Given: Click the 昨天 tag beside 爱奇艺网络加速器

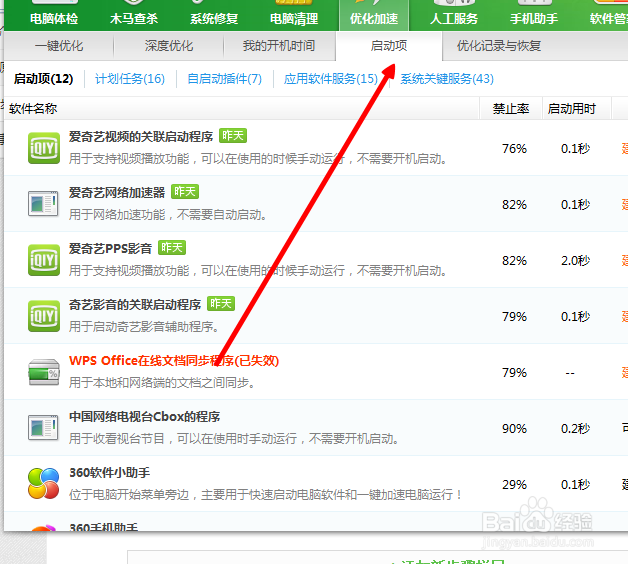Looking at the screenshot, I should pyautogui.click(x=185, y=192).
